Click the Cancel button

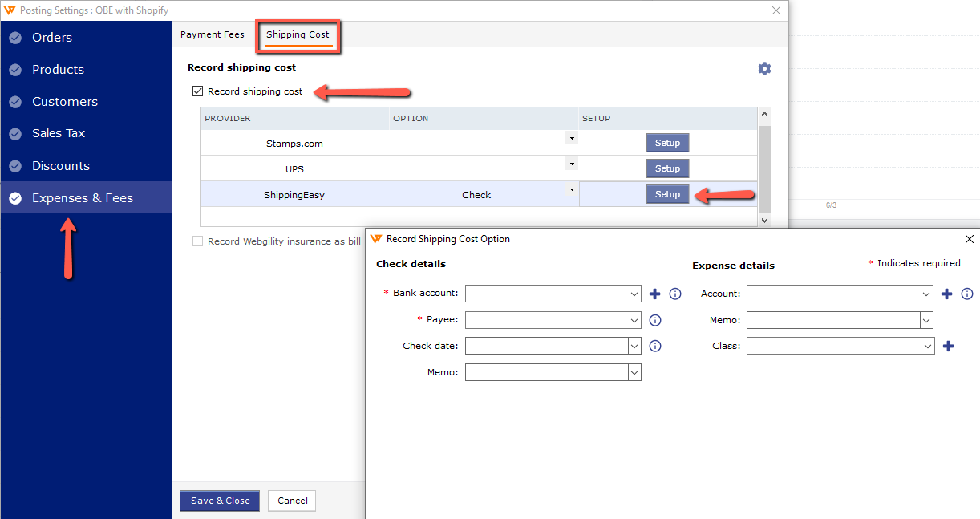click(x=292, y=501)
